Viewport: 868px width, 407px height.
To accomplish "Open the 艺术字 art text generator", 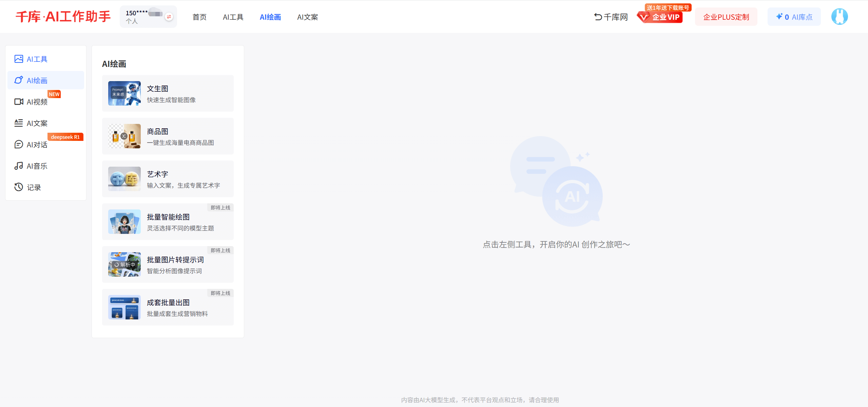I will [x=168, y=179].
